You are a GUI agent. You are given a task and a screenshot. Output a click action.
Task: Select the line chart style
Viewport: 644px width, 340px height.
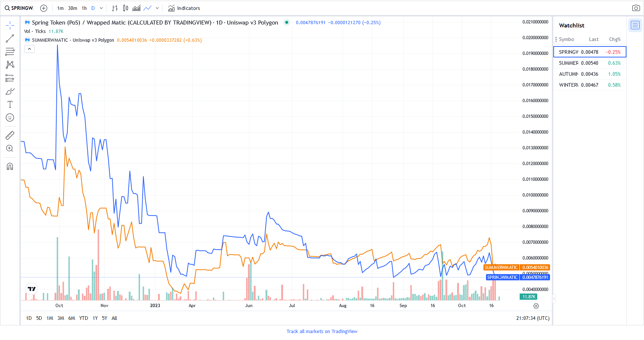147,8
